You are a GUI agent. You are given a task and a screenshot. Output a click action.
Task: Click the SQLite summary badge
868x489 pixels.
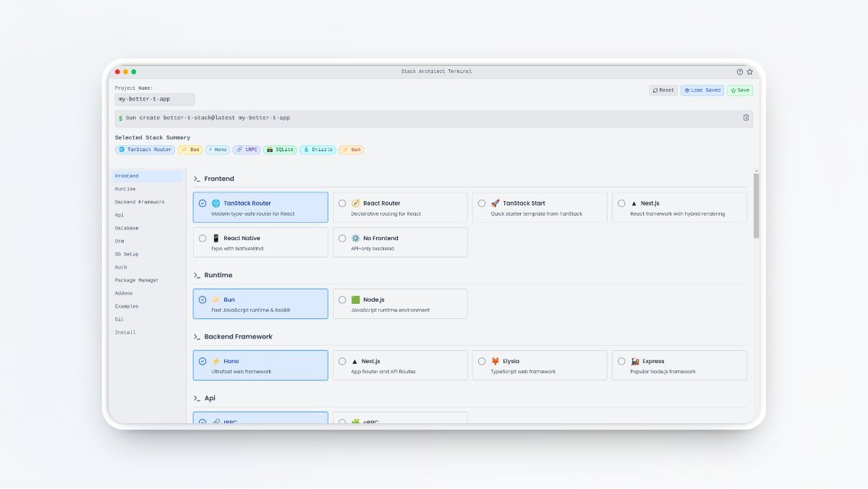(280, 150)
